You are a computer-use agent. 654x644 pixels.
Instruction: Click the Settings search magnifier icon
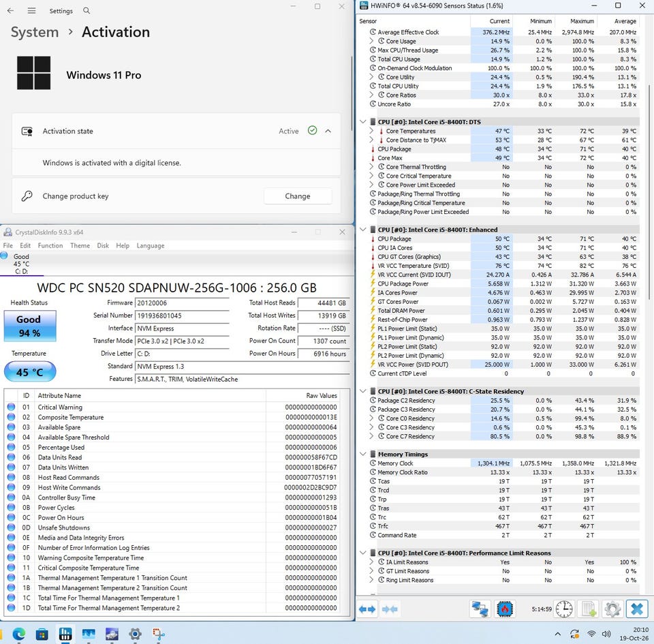click(x=87, y=10)
